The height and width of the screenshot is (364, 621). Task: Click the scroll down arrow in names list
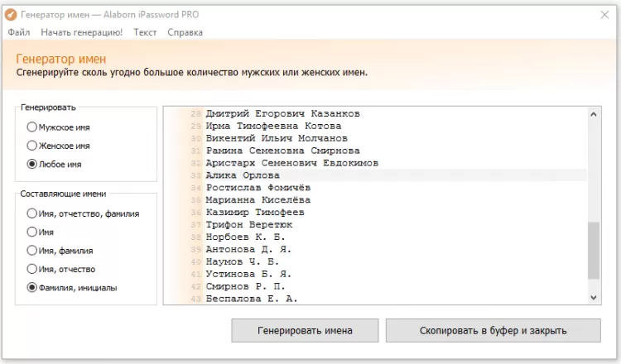594,297
